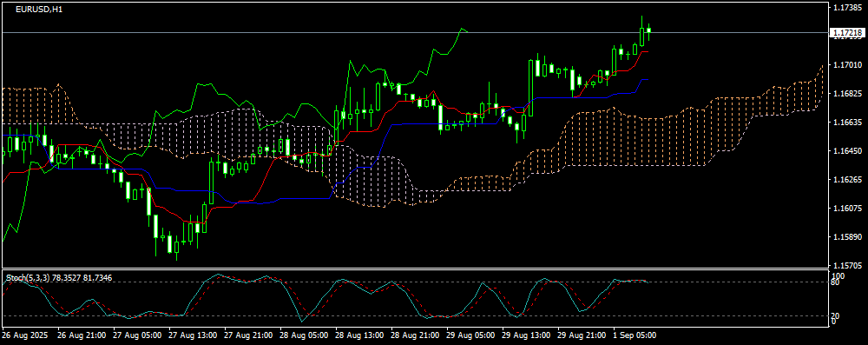Click the 1.17010 price axis label

(847, 65)
